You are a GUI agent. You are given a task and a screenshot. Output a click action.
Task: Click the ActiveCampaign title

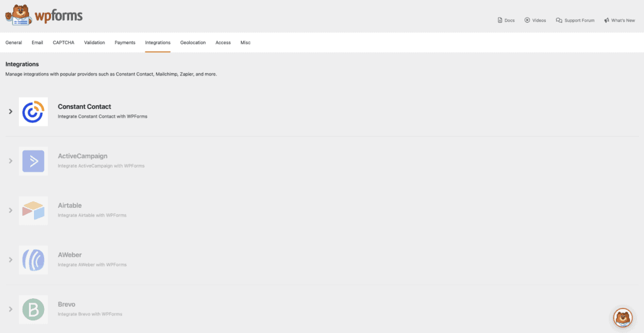[82, 156]
